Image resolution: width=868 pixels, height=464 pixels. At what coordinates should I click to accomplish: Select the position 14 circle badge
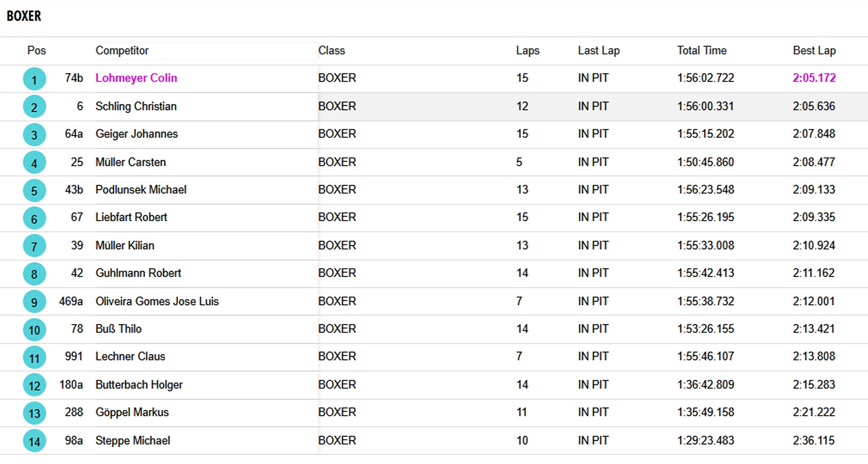[34, 441]
